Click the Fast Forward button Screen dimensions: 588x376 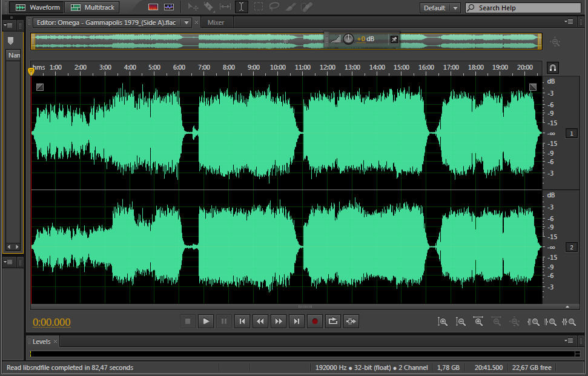pos(278,322)
